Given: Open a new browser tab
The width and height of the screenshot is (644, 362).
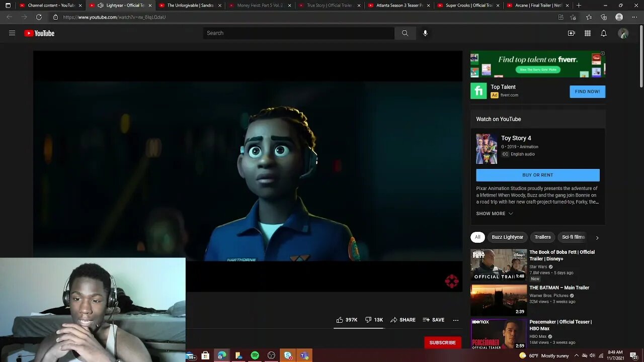Looking at the screenshot, I should (579, 6).
